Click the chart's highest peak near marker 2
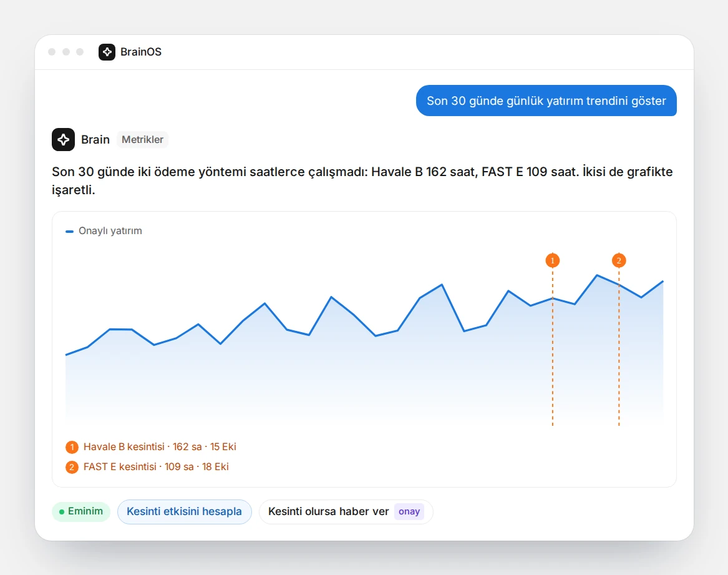This screenshot has width=728, height=575. pyautogui.click(x=597, y=275)
